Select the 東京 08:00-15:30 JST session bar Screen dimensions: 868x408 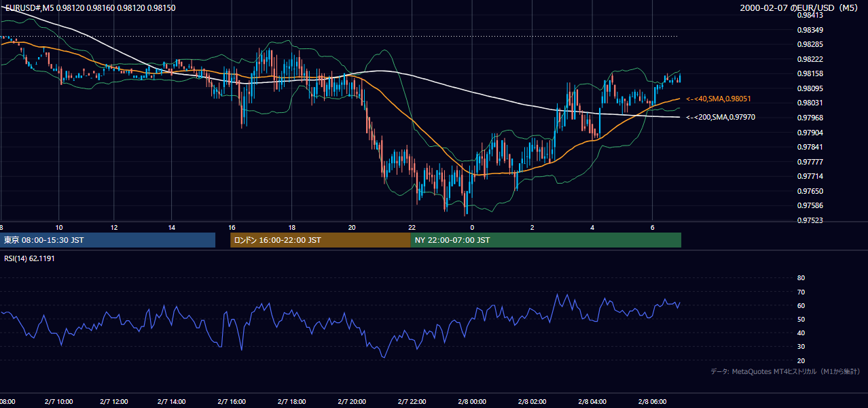coord(107,240)
